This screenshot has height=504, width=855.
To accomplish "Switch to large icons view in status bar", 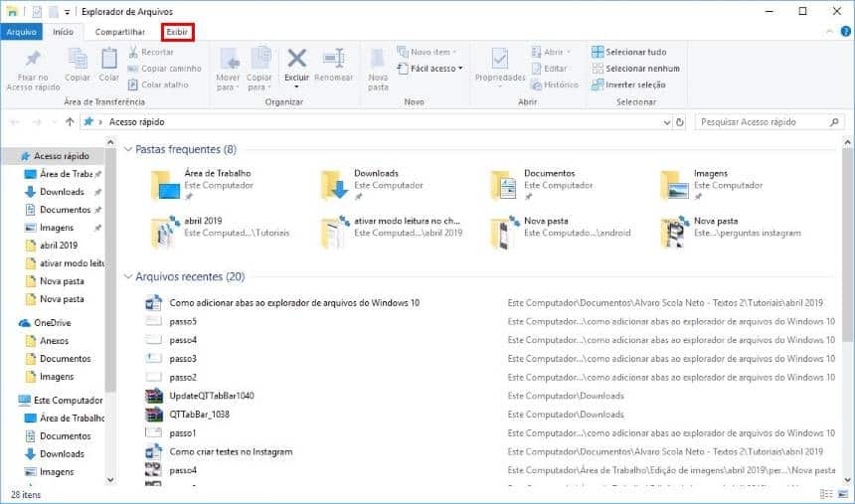I will coord(843,494).
